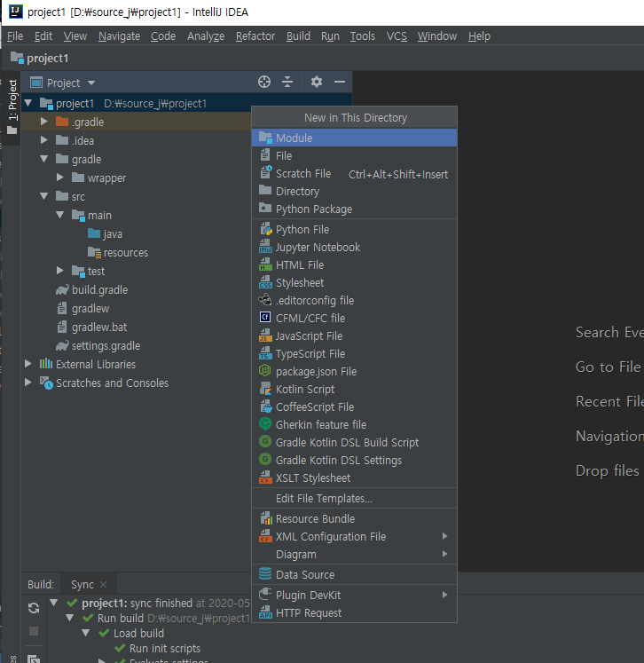Close the Sync tab

click(x=103, y=584)
